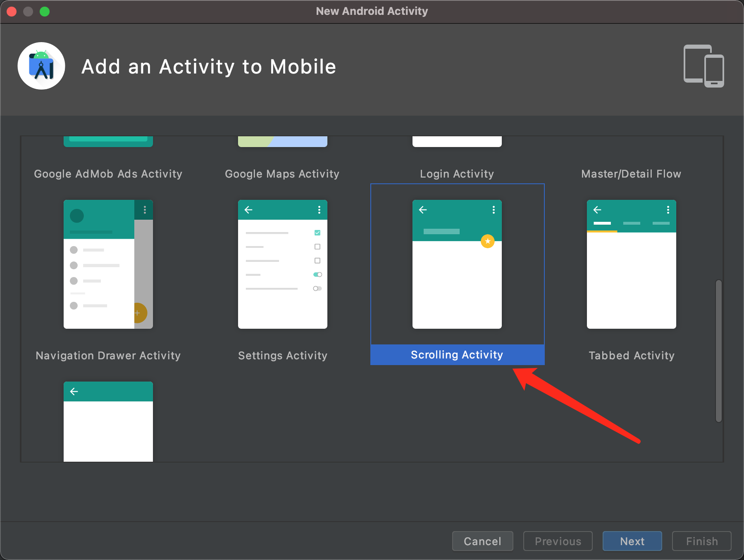Image resolution: width=744 pixels, height=560 pixels.
Task: Click the disabled Finish button
Action: click(x=701, y=541)
